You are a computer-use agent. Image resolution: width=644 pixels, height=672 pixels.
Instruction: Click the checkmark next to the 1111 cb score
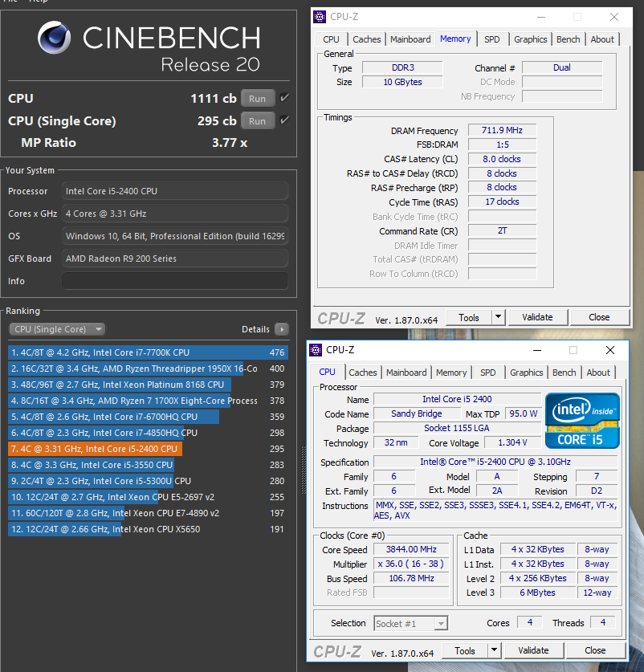(285, 97)
